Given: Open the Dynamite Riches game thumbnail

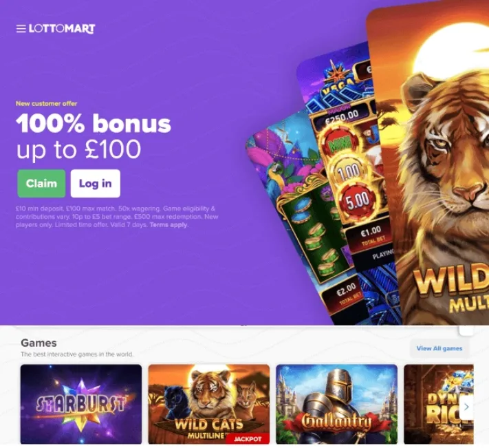Looking at the screenshot, I should [x=439, y=404].
